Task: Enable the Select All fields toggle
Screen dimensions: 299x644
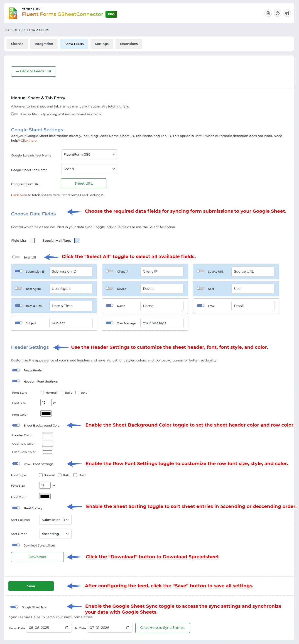Action: [x=16, y=257]
